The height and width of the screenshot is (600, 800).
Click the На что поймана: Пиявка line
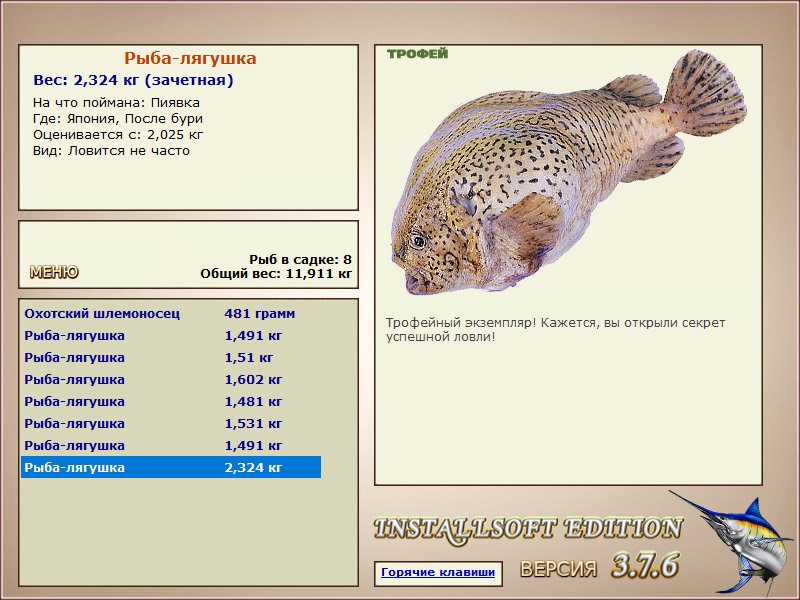point(116,103)
